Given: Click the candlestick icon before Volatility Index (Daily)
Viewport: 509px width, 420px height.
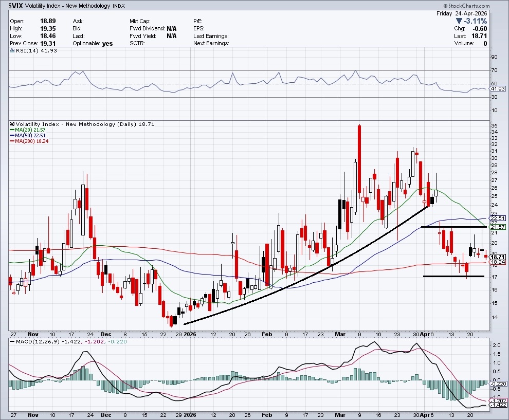Looking at the screenshot, I should pos(12,124).
